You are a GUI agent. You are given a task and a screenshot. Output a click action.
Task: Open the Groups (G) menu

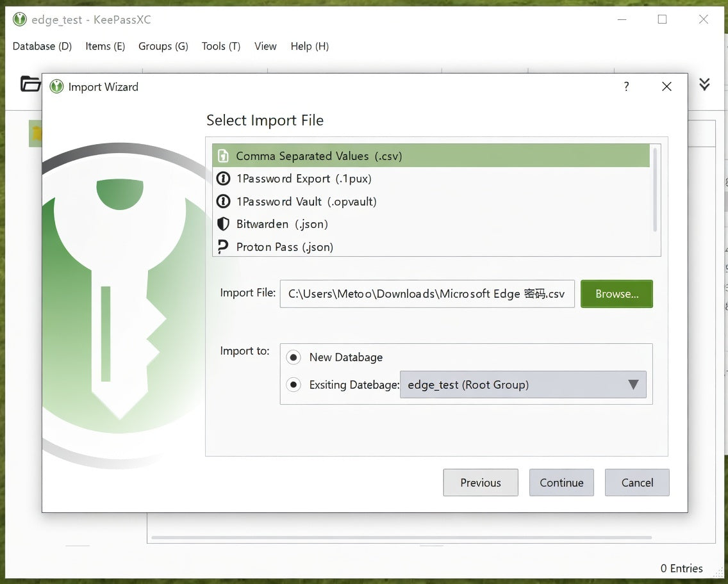pos(163,46)
